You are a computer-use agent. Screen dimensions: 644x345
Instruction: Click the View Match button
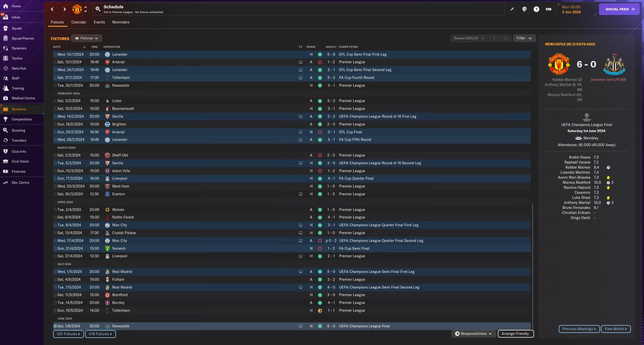tap(616, 329)
